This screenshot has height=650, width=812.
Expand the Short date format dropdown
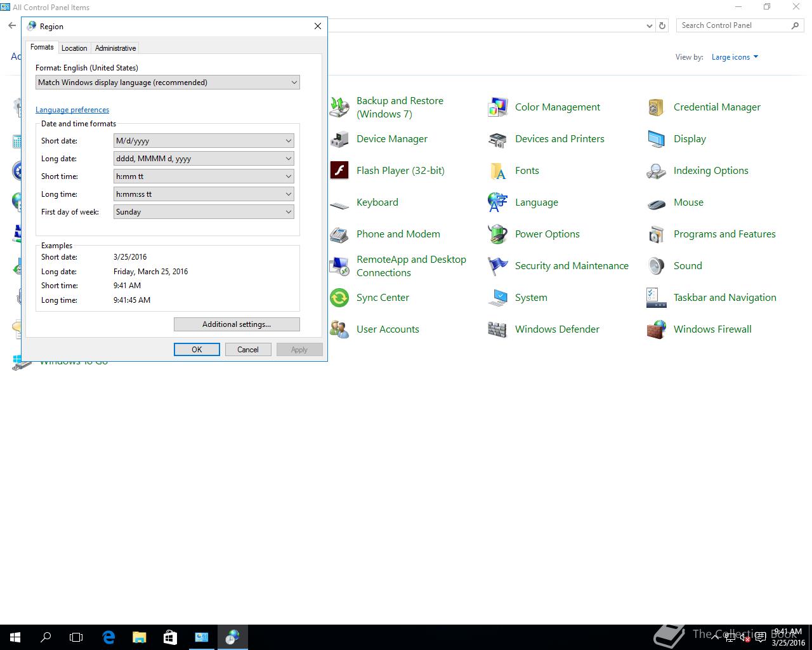tap(204, 141)
